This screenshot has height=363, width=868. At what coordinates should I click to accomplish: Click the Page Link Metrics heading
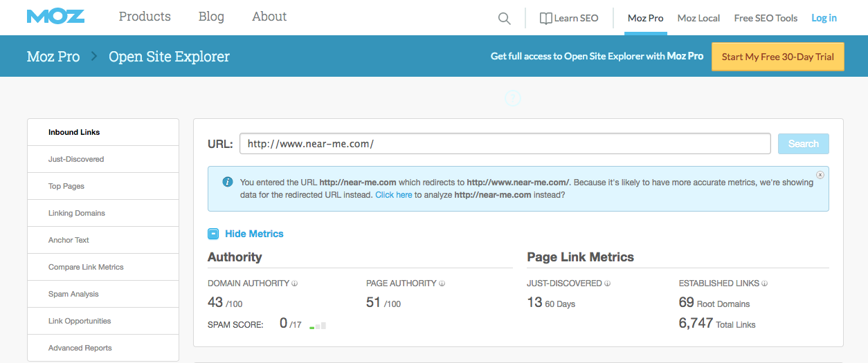[581, 257]
